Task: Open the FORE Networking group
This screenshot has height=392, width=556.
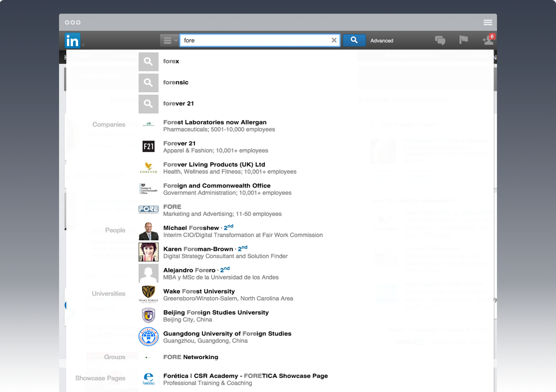Action: pyautogui.click(x=191, y=357)
